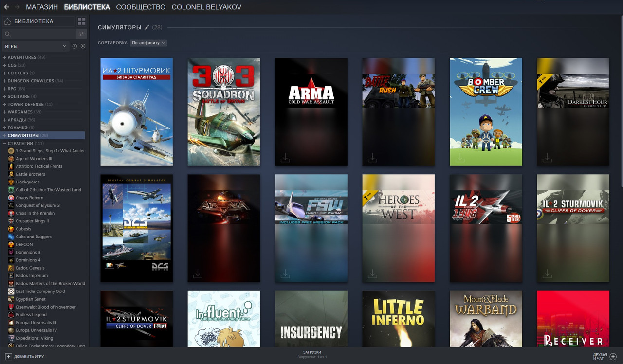Open library home icon

(7, 21)
